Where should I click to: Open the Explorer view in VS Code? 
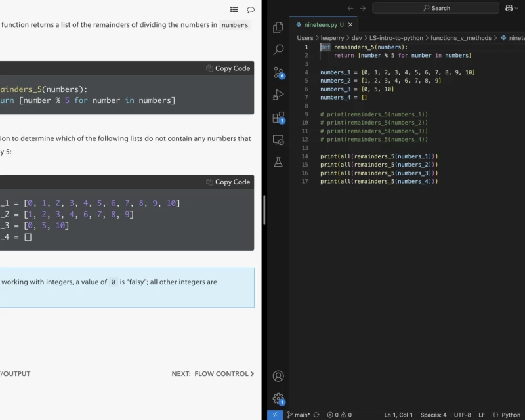[278, 28]
